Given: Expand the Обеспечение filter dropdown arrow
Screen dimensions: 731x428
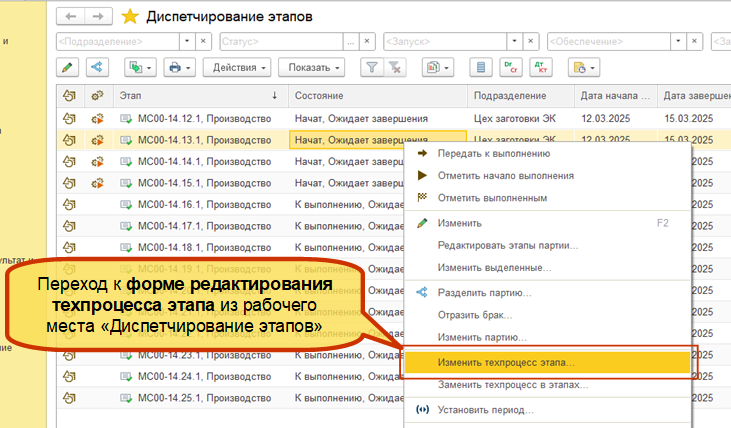Looking at the screenshot, I should click(x=678, y=41).
